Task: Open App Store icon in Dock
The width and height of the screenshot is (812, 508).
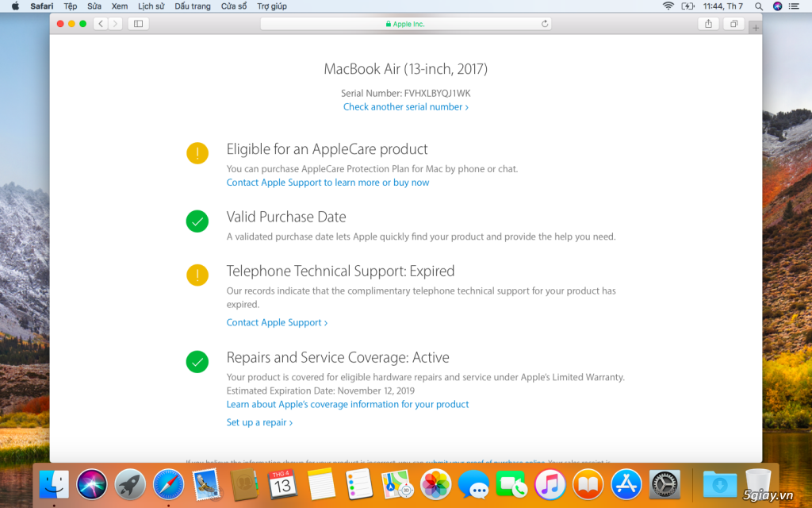Action: click(626, 485)
